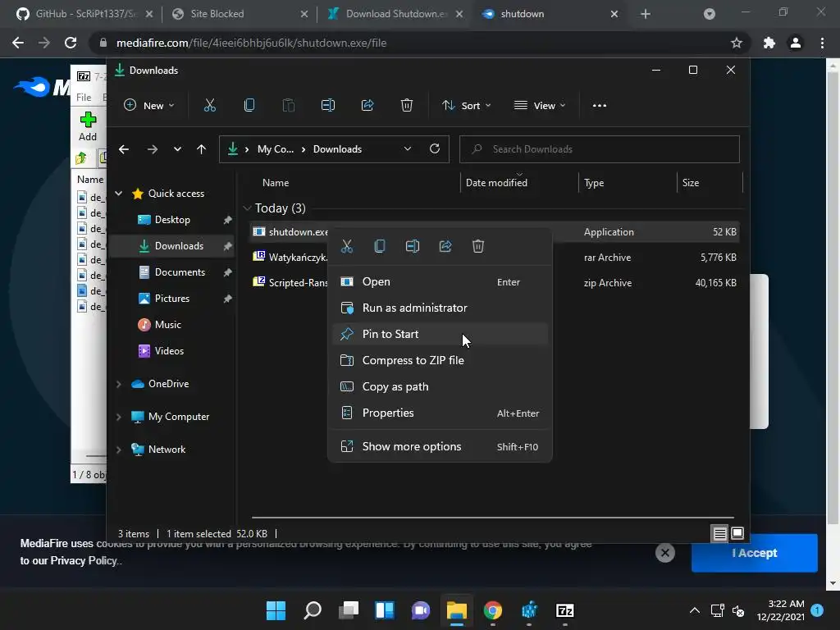Viewport: 840px width, 630px height.
Task: Click the Rename icon in the context menu
Action: click(x=413, y=246)
